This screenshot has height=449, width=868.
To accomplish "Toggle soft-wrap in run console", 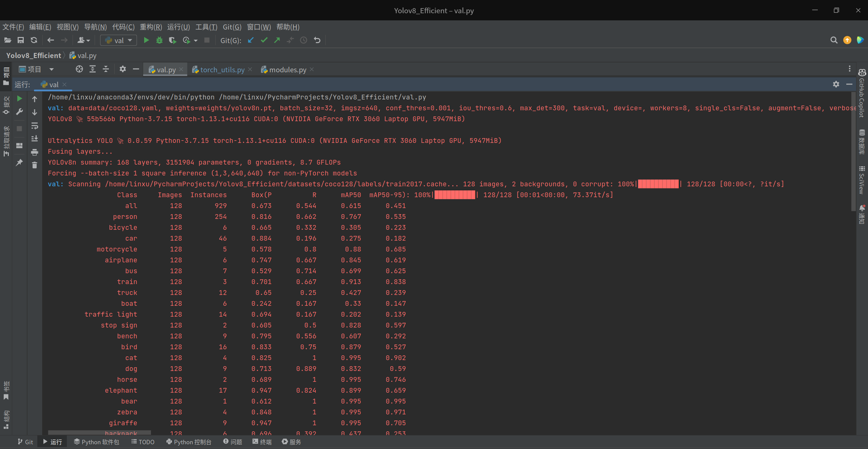I will click(x=35, y=126).
